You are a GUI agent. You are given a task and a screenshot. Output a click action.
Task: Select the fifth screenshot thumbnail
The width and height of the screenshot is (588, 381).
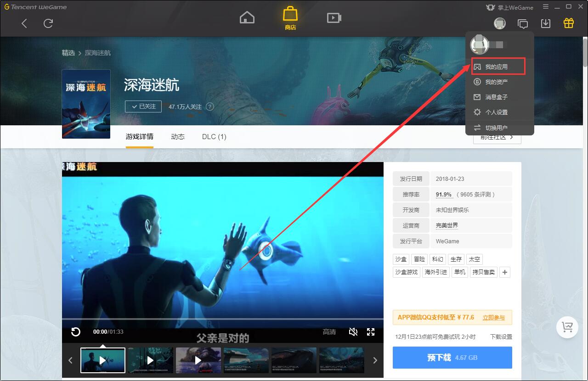[294, 360]
